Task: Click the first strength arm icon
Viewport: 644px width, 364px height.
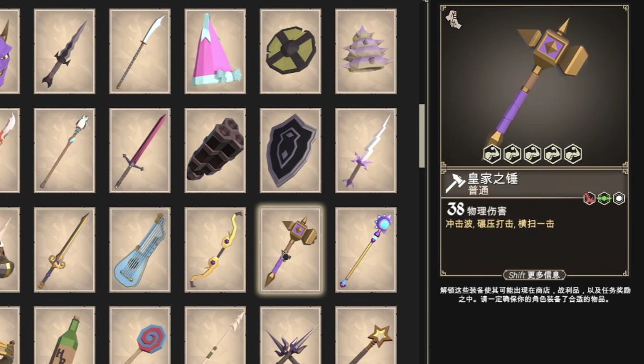Action: coord(492,154)
